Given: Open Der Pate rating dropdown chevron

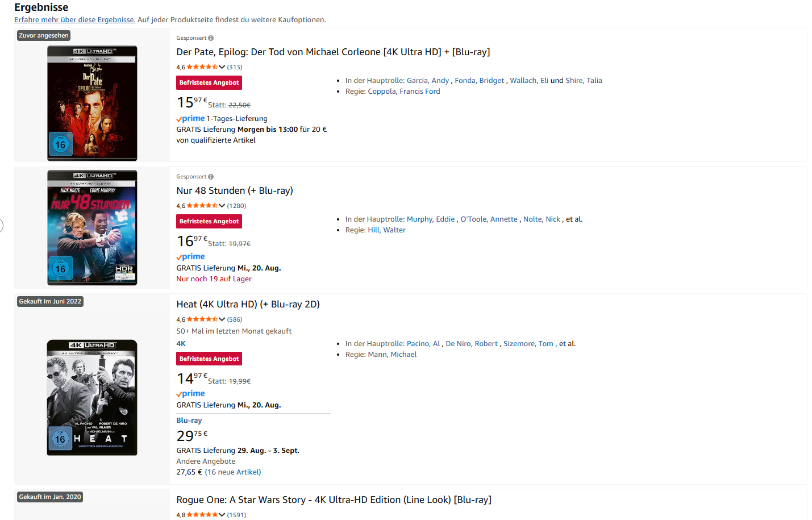Looking at the screenshot, I should tap(222, 67).
